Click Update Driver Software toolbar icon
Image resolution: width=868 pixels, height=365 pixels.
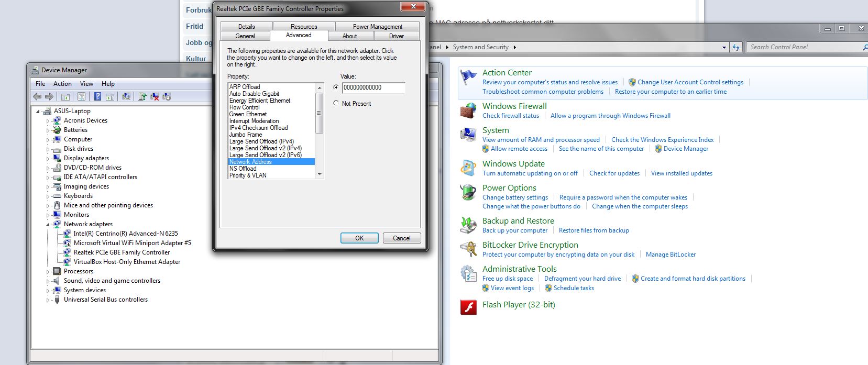[x=142, y=96]
